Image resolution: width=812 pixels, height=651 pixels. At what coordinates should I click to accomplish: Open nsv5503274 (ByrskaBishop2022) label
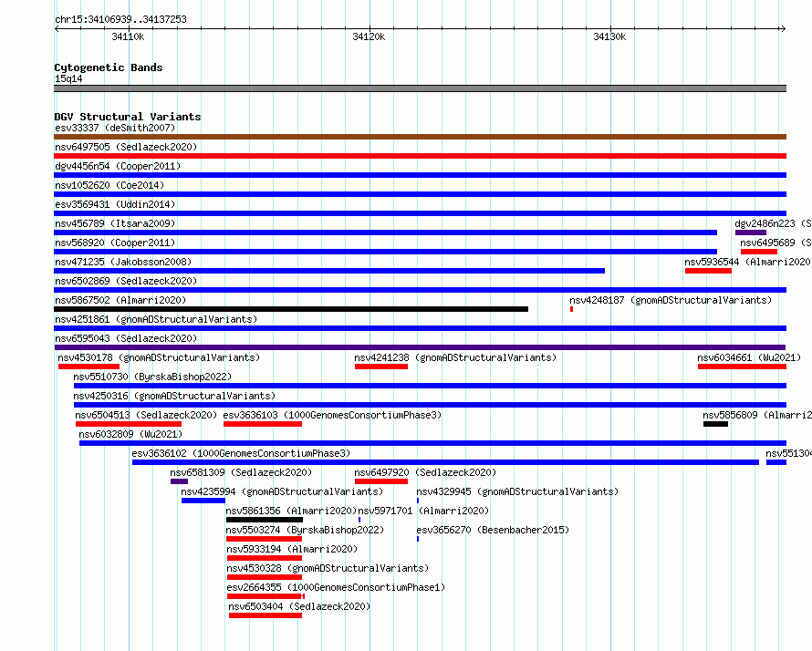pos(305,530)
